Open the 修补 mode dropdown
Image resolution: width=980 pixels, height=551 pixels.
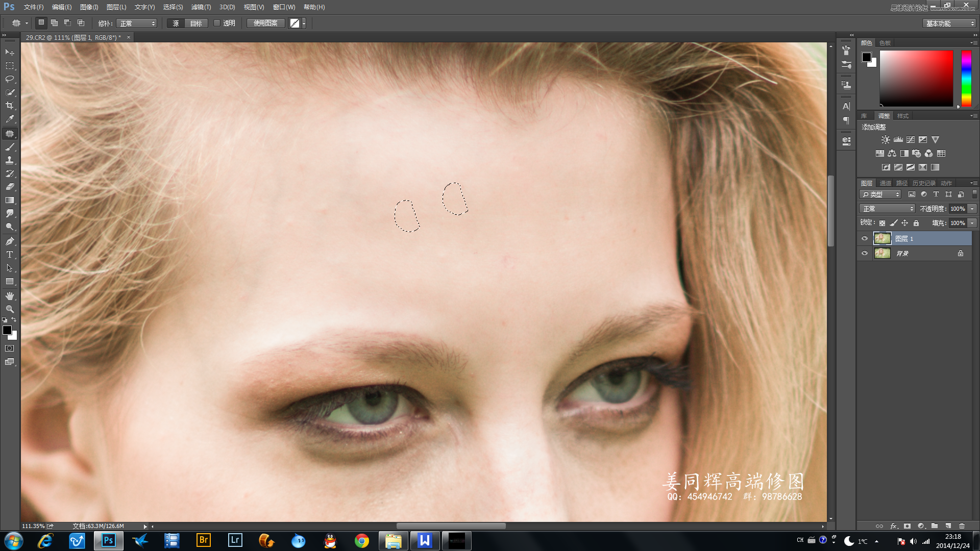click(137, 23)
